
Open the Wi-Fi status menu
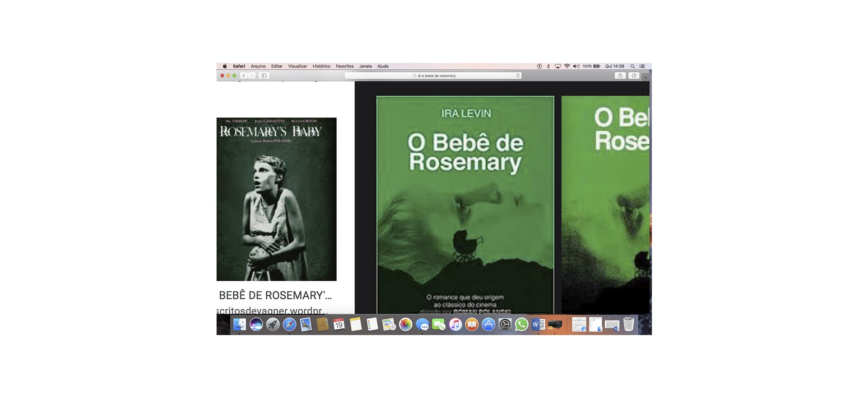(567, 66)
